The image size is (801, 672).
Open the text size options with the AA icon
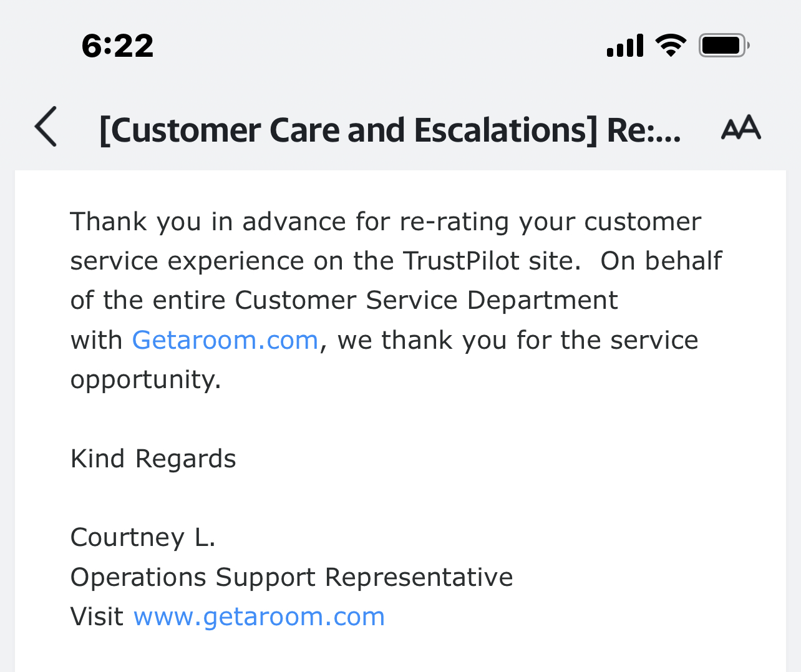click(x=741, y=128)
